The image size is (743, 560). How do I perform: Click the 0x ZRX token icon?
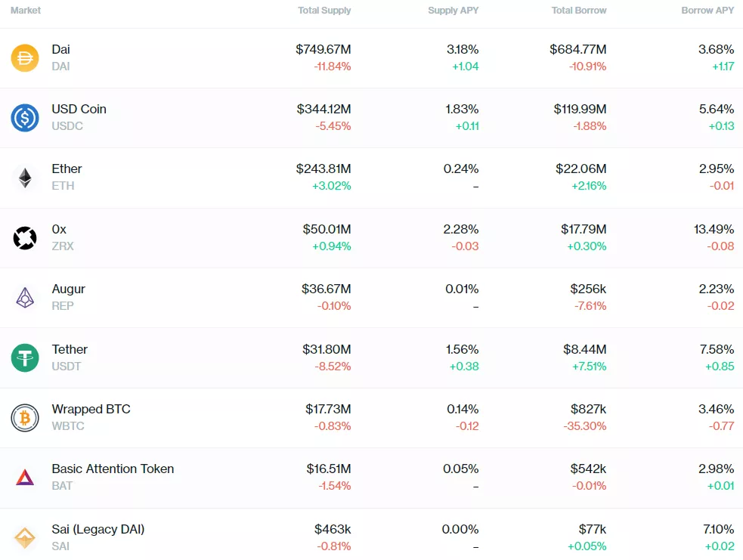25,238
